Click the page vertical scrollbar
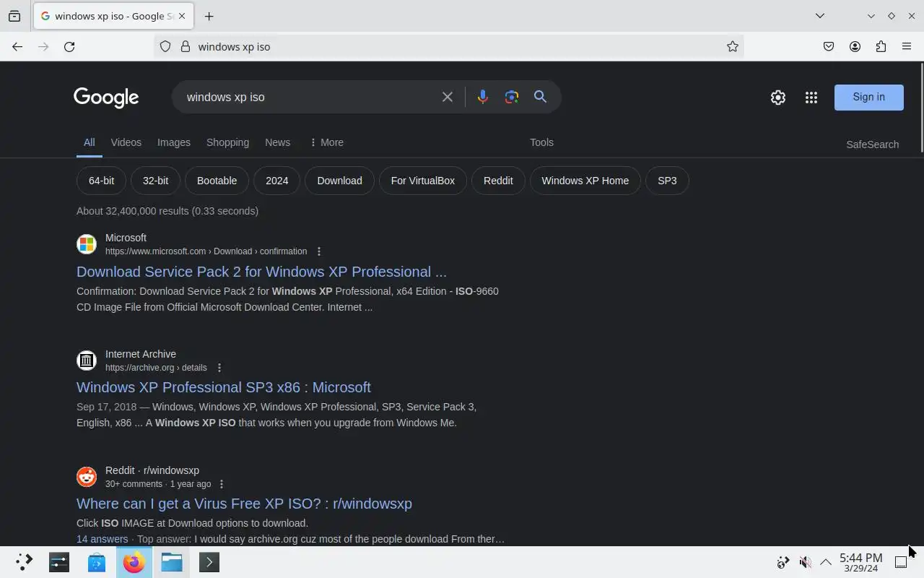This screenshot has width=924, height=578. click(921, 108)
